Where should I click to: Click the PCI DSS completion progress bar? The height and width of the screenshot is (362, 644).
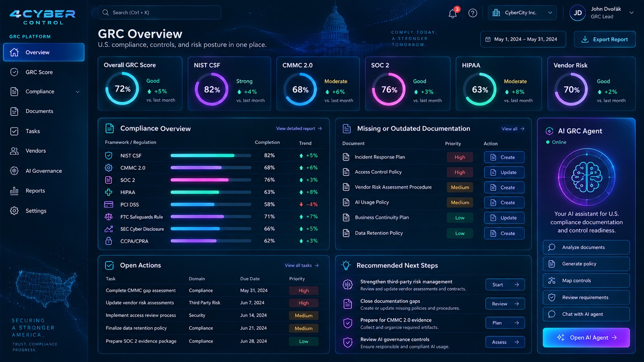tap(211, 204)
